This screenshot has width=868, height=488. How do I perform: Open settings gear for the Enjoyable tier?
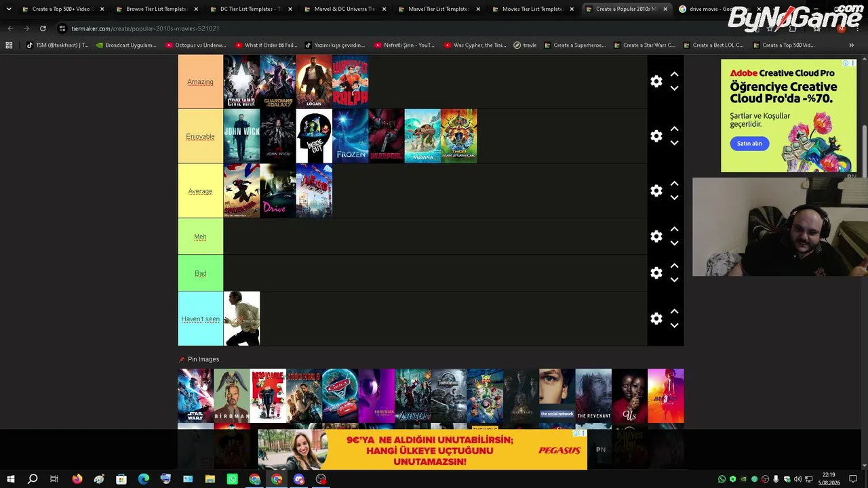656,136
